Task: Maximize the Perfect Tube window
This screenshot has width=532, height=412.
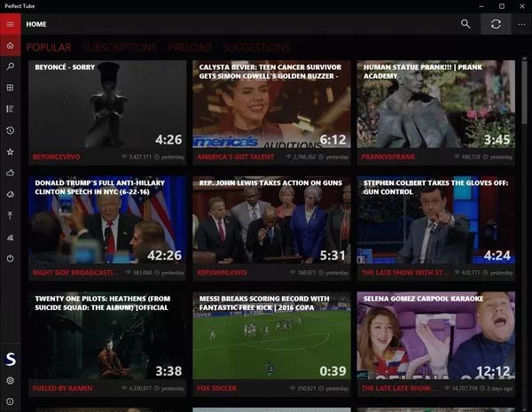Action: (502, 6)
